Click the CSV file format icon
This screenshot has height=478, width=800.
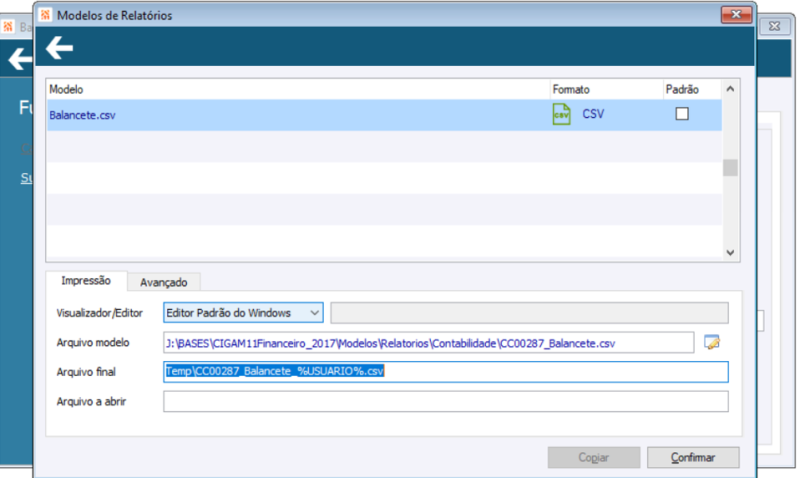point(562,114)
